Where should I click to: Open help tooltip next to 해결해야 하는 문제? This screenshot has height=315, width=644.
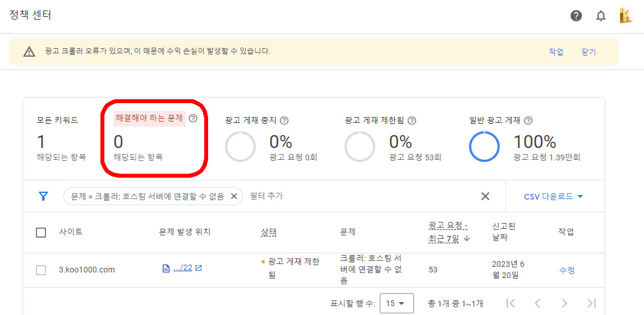tap(193, 118)
